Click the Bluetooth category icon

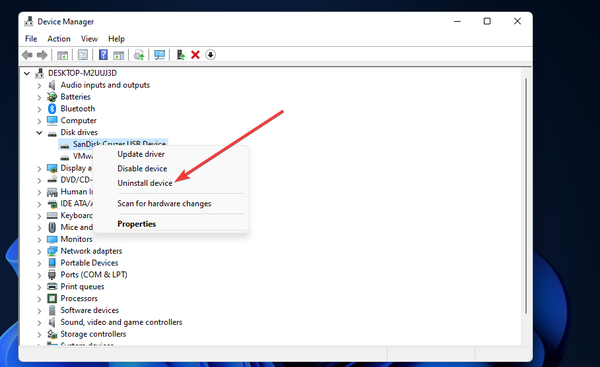pyautogui.click(x=52, y=109)
